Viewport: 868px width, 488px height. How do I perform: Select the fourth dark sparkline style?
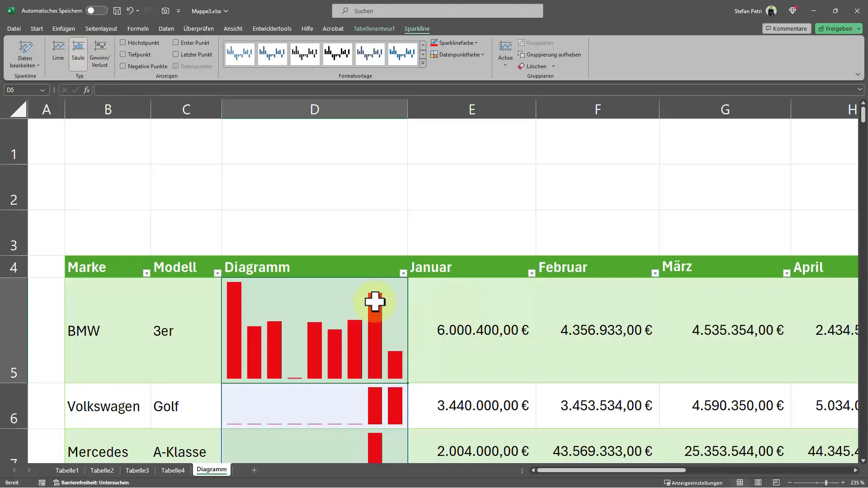coord(337,54)
